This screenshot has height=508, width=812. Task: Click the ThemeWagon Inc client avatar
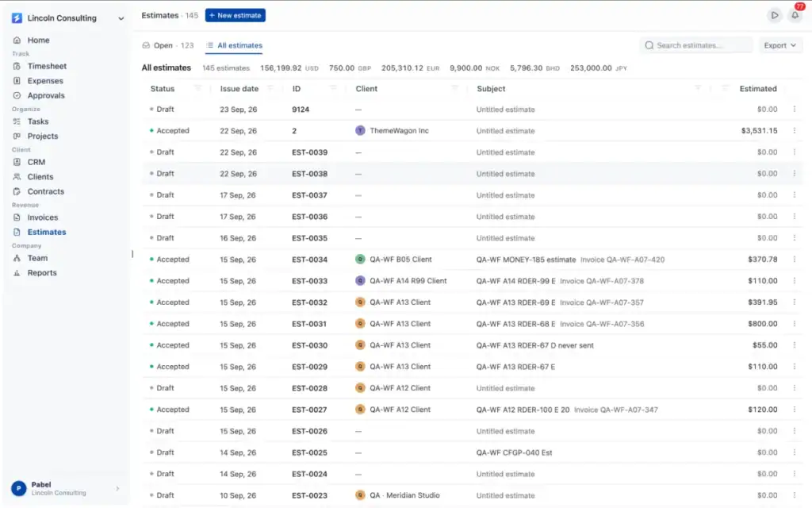[x=360, y=131]
